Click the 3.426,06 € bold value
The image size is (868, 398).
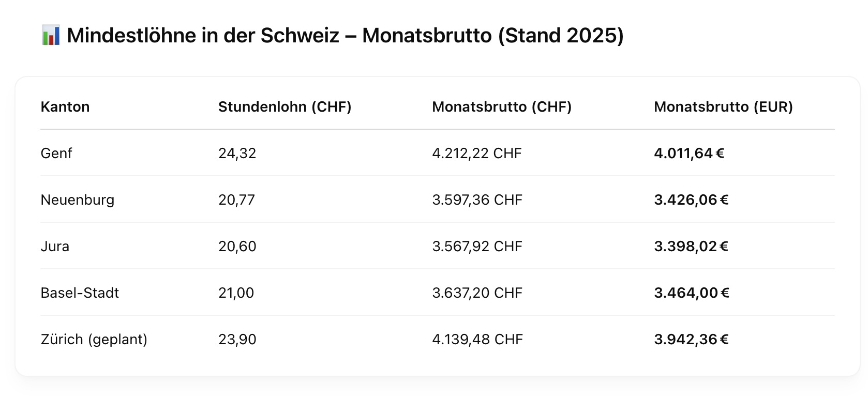tap(691, 200)
